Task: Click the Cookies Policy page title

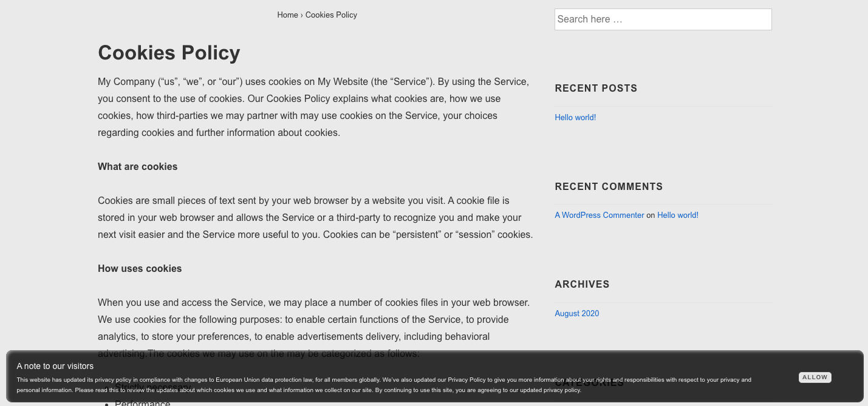Action: [x=169, y=53]
